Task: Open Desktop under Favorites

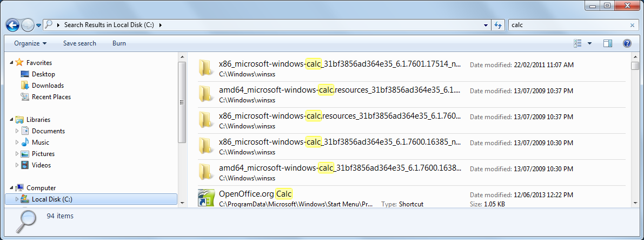Action: tap(43, 74)
